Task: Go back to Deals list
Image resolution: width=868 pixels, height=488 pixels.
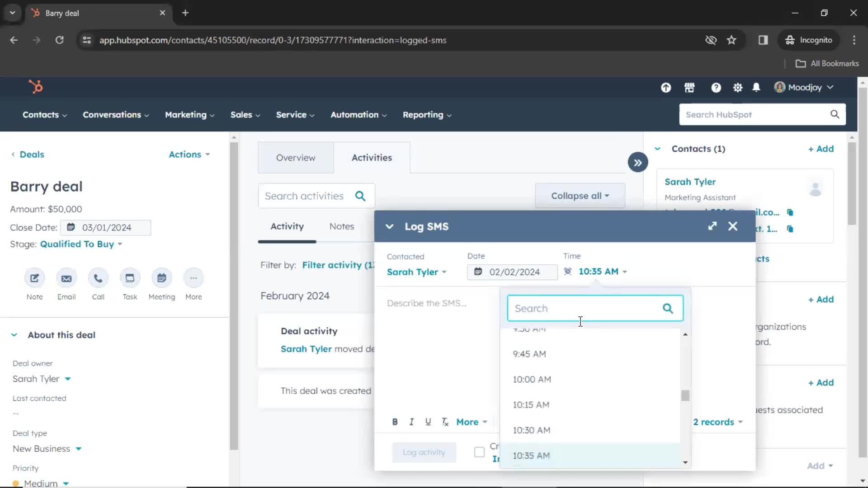Action: point(28,155)
